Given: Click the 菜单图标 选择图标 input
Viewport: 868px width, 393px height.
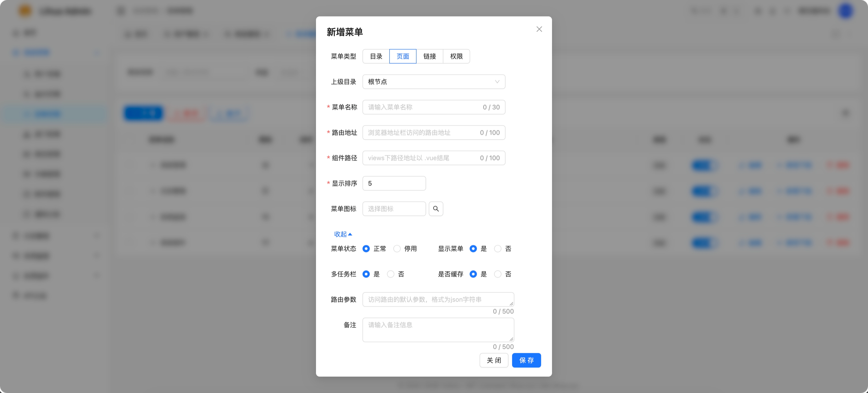Looking at the screenshot, I should tap(394, 209).
